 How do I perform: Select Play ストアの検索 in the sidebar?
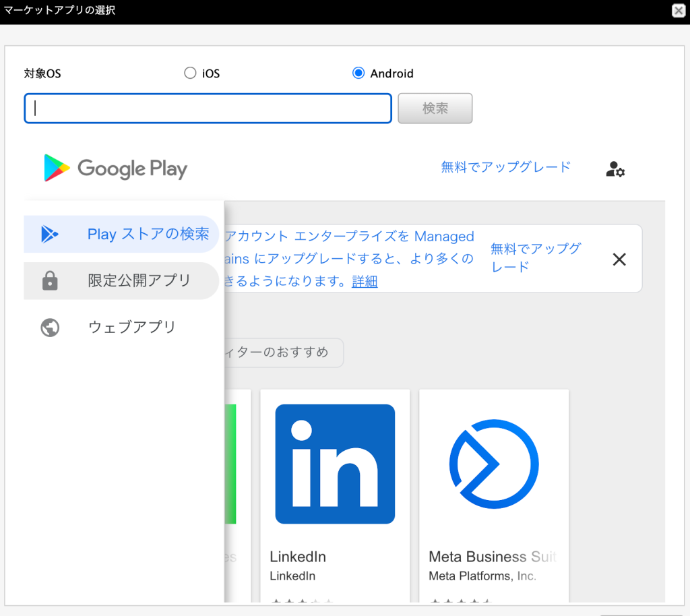point(121,235)
